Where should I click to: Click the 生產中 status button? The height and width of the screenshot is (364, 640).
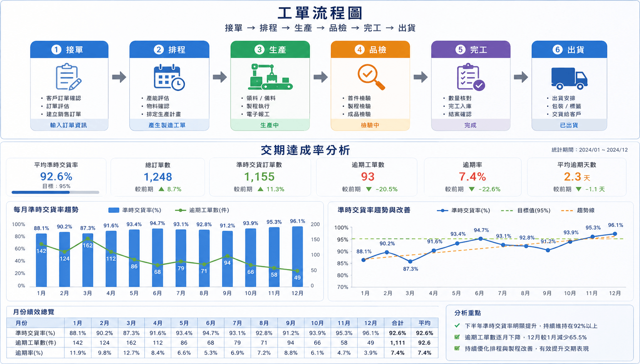click(270, 125)
